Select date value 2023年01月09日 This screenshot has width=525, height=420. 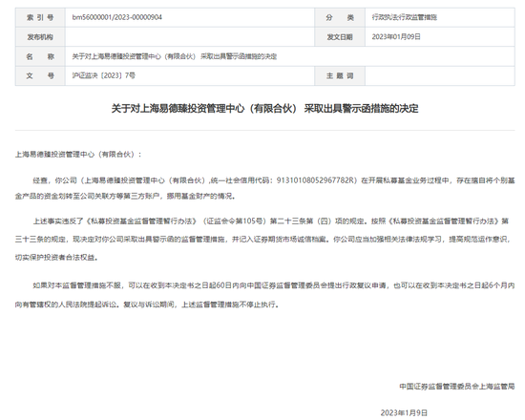[x=396, y=37]
